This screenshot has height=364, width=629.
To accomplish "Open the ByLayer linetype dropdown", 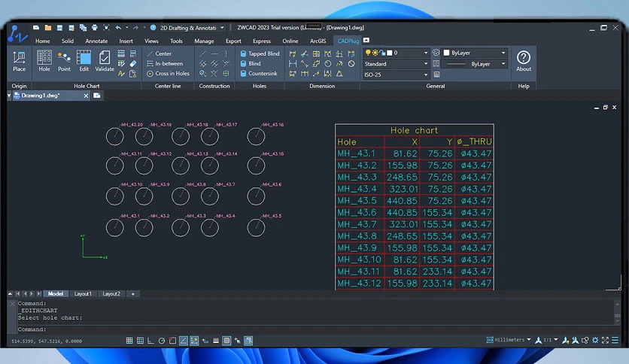I will (x=475, y=64).
